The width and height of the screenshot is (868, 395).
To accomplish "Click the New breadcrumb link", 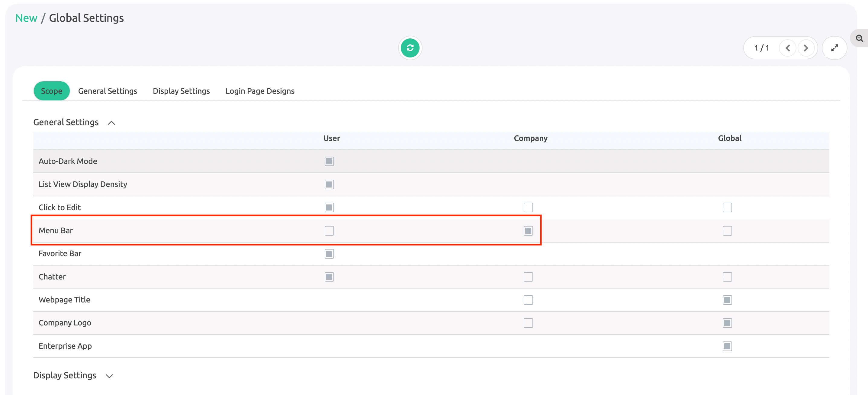I will click(26, 18).
